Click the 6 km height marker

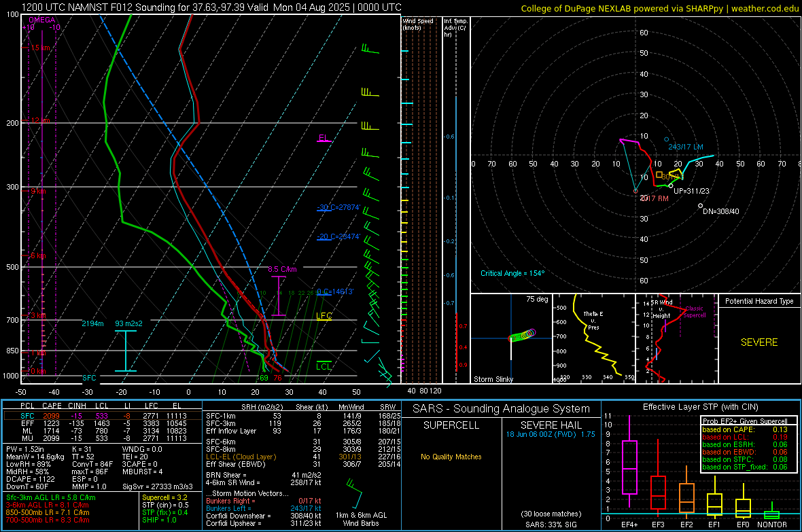38,255
